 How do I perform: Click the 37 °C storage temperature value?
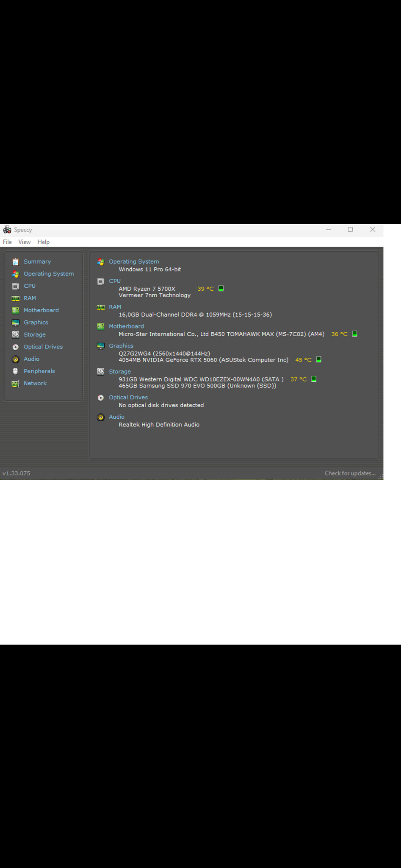point(299,379)
